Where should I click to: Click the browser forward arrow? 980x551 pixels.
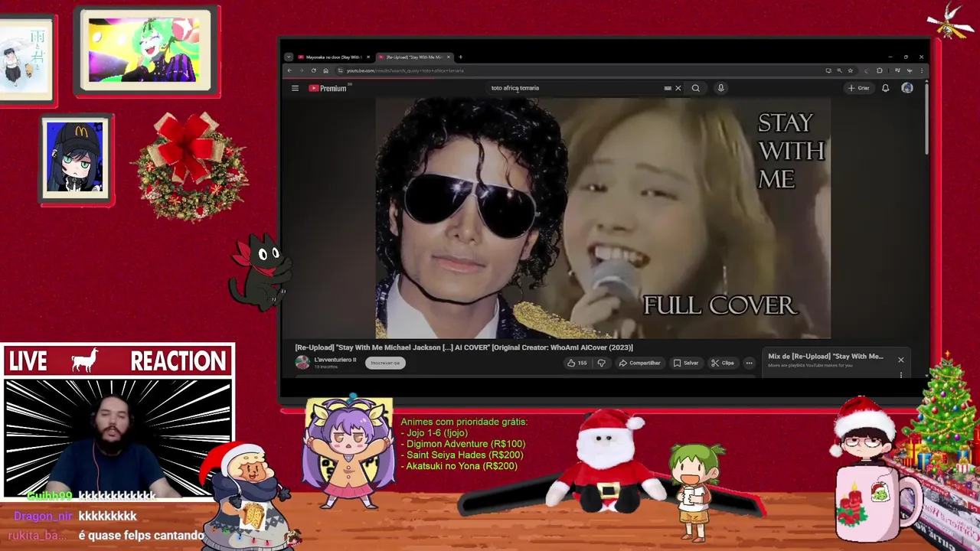tap(301, 70)
